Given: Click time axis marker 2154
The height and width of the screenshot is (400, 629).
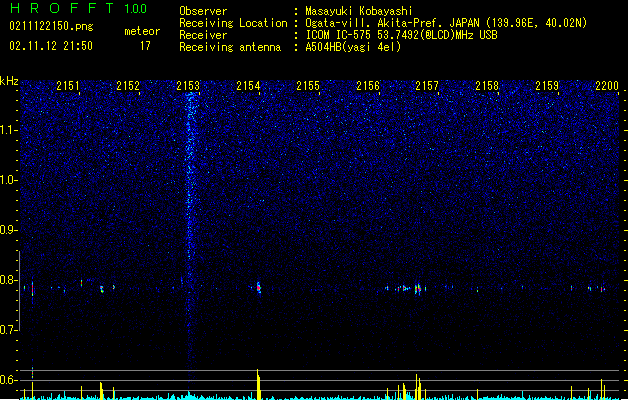Looking at the screenshot, I should coord(248,86).
